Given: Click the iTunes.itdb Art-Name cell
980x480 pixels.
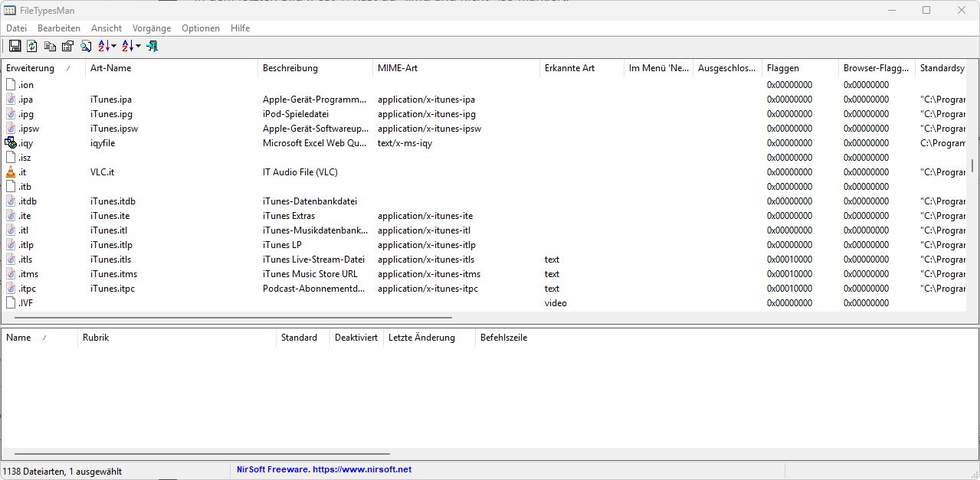Looking at the screenshot, I should [113, 201].
